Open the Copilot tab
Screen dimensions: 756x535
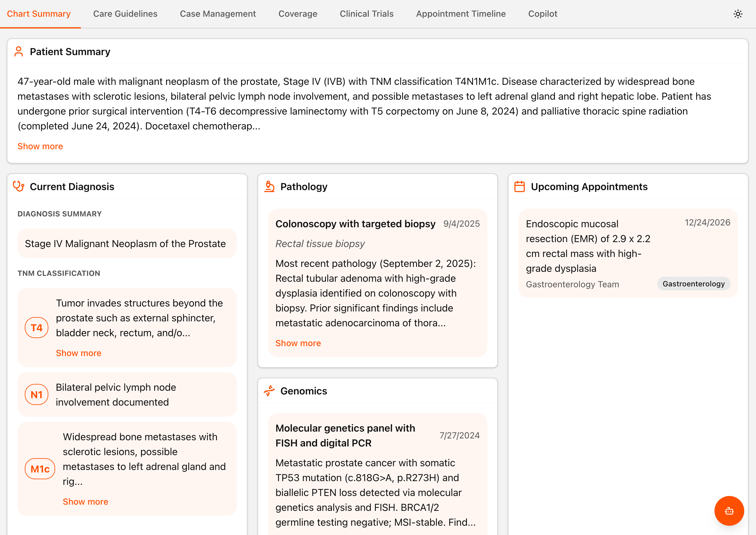point(543,14)
